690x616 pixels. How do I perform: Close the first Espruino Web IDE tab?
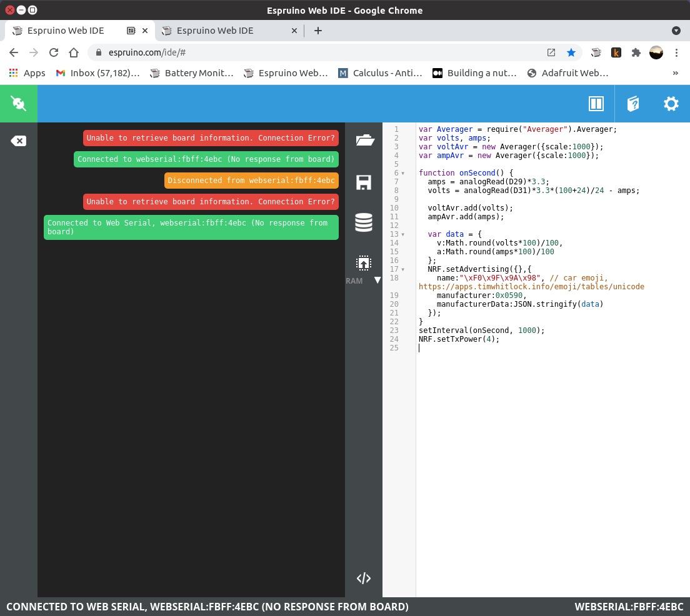point(145,31)
